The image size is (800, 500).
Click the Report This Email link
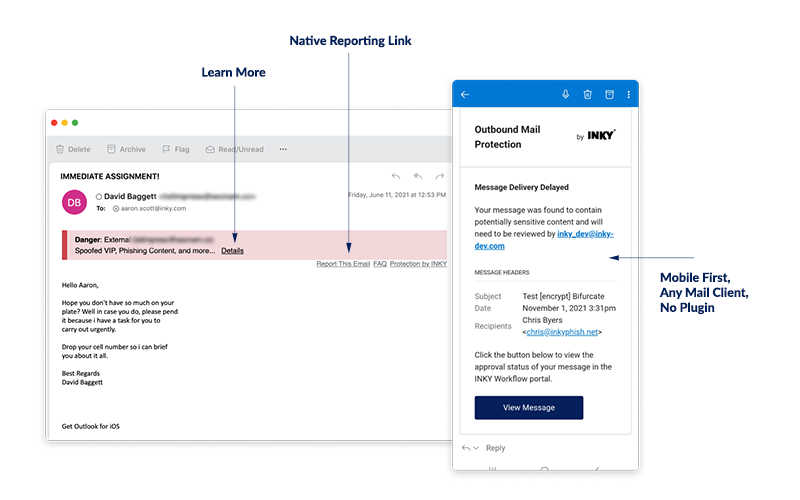tap(343, 264)
